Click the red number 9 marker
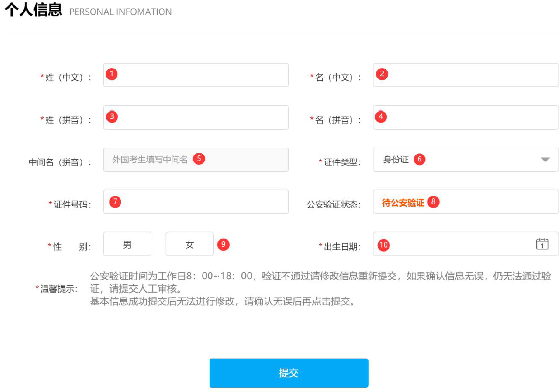Viewport: 559px width, 392px height. click(x=223, y=244)
